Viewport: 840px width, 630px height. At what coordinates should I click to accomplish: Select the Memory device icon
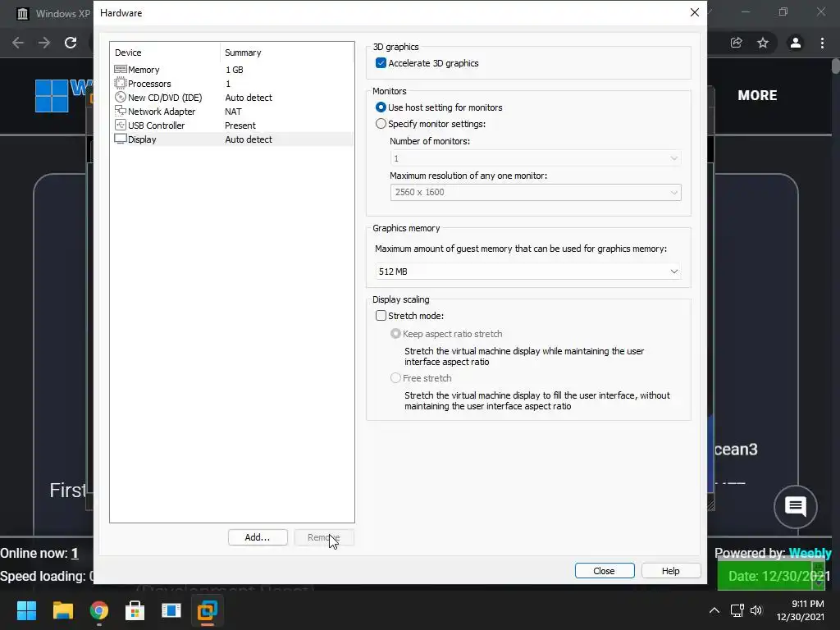(x=121, y=70)
